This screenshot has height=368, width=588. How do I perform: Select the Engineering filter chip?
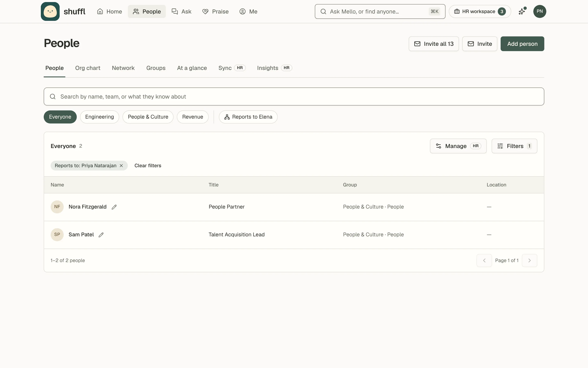tap(99, 117)
